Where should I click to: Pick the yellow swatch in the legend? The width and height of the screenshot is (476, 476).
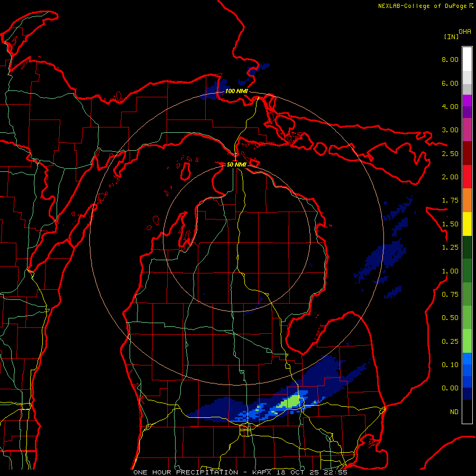click(x=467, y=224)
